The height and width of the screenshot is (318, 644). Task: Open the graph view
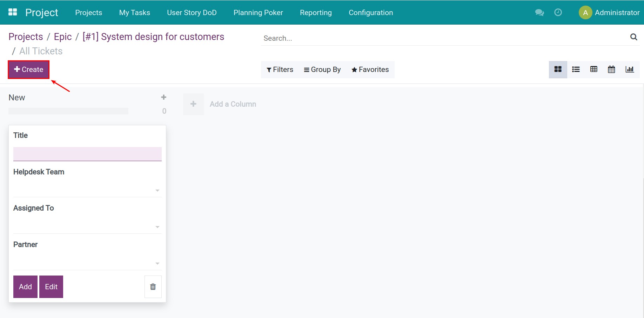tap(629, 69)
